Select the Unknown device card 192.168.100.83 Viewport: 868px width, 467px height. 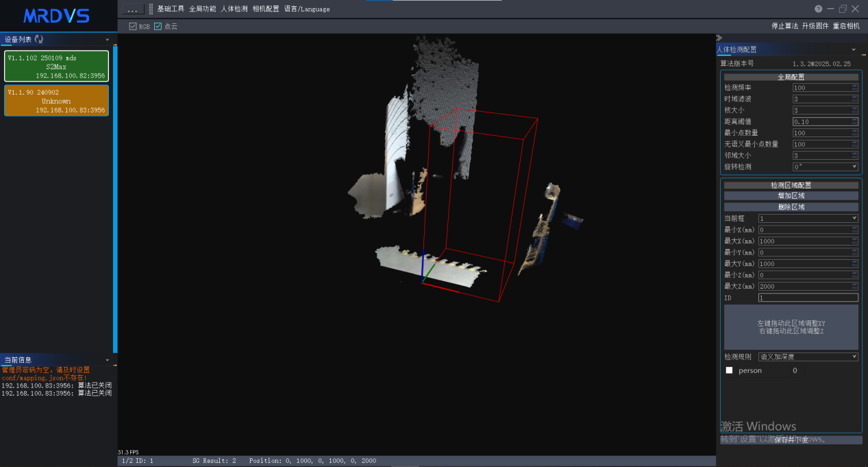point(57,100)
